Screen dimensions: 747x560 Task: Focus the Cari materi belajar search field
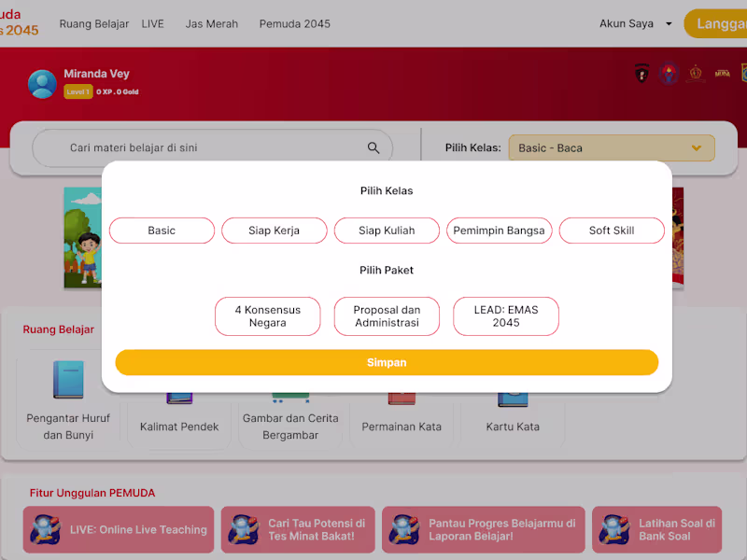tap(213, 148)
